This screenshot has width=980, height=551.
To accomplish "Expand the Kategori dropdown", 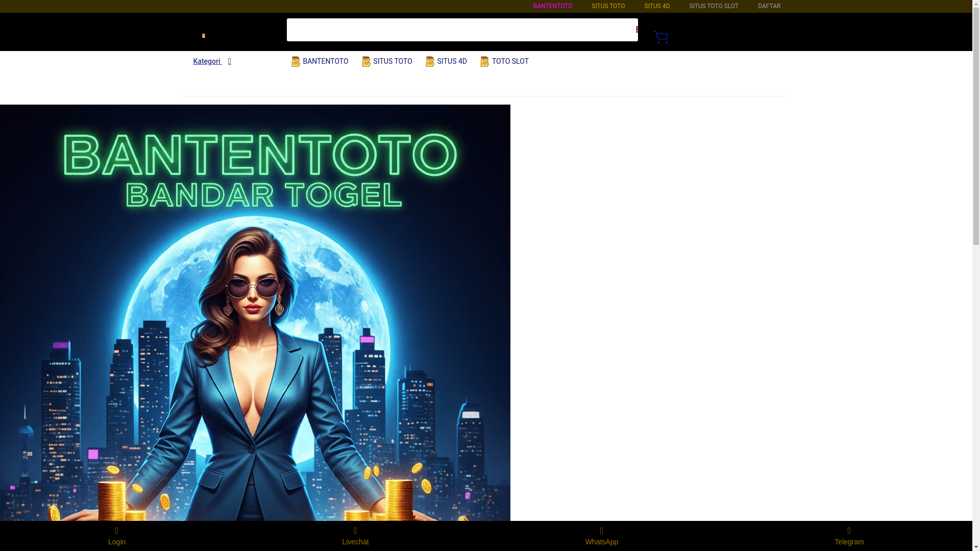I will (212, 61).
